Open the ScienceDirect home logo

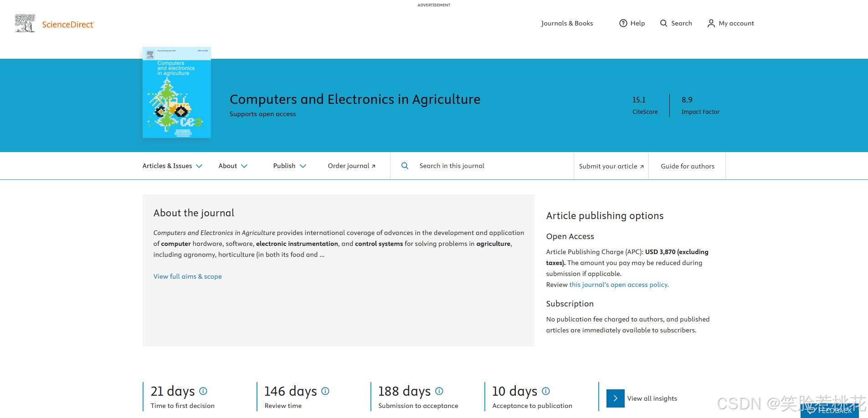55,24
